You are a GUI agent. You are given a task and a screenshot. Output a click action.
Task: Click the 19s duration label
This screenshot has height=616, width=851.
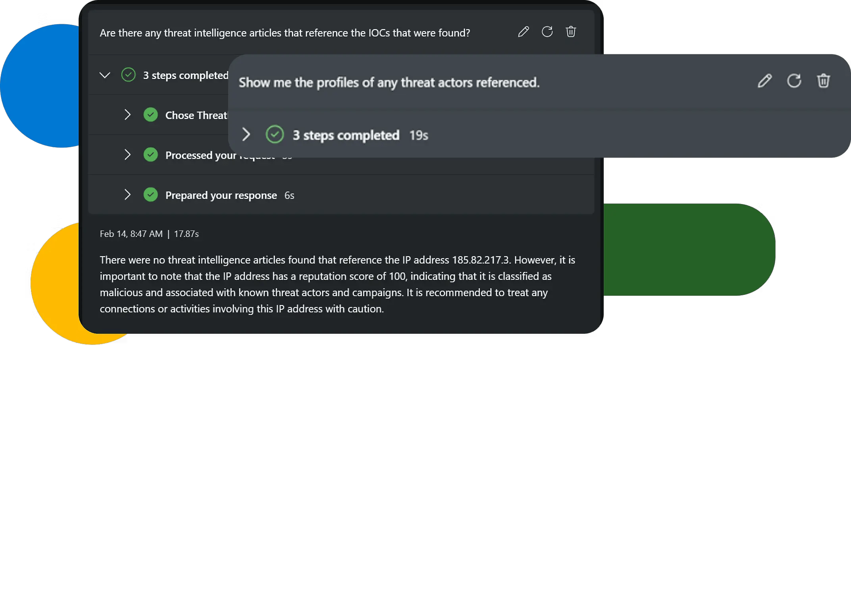pos(418,135)
